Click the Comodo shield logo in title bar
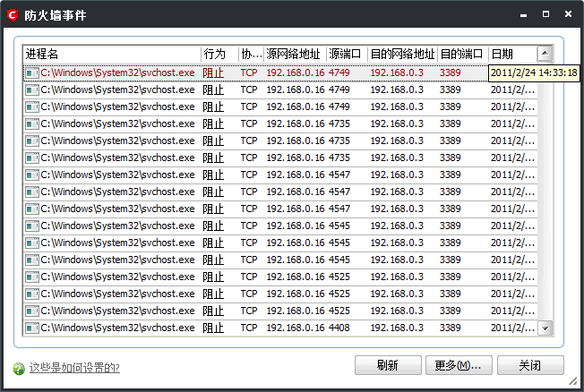 (x=13, y=15)
